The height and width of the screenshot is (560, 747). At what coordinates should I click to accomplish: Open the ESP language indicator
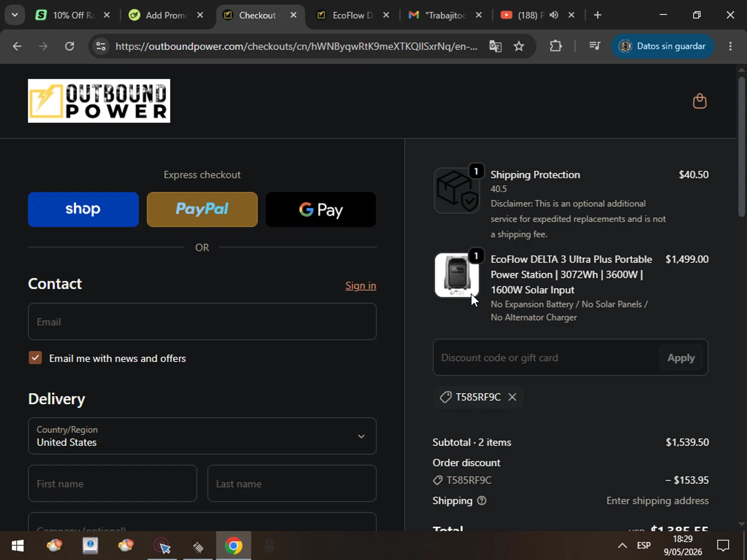(644, 546)
